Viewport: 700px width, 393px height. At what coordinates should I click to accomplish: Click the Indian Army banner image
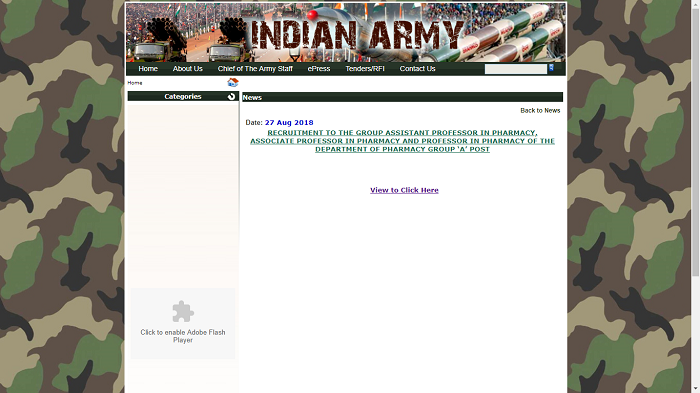[346, 33]
